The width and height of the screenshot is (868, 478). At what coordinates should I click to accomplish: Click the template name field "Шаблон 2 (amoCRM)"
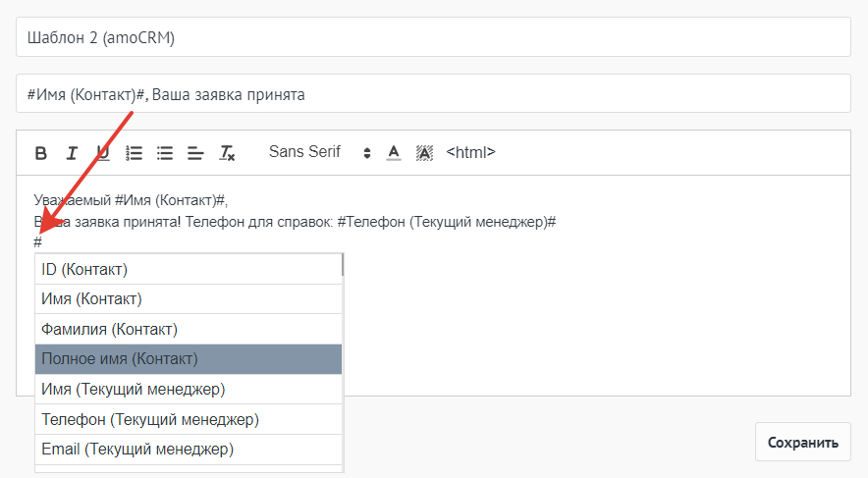pyautogui.click(x=433, y=37)
